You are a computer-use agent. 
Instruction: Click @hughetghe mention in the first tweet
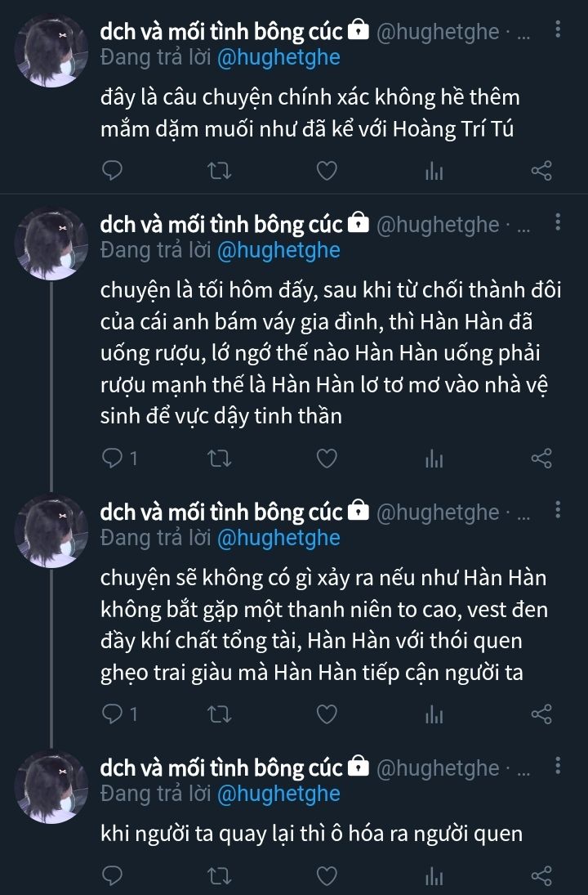[x=278, y=57]
